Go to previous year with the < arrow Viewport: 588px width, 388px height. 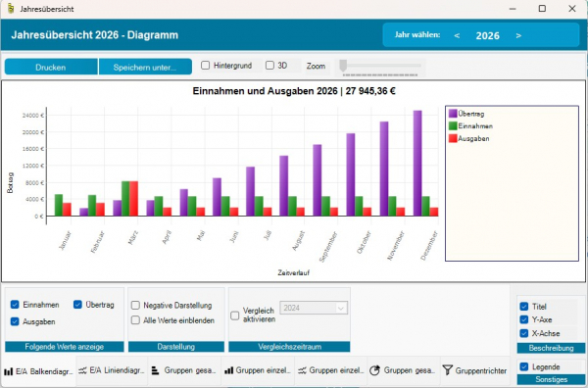(457, 35)
